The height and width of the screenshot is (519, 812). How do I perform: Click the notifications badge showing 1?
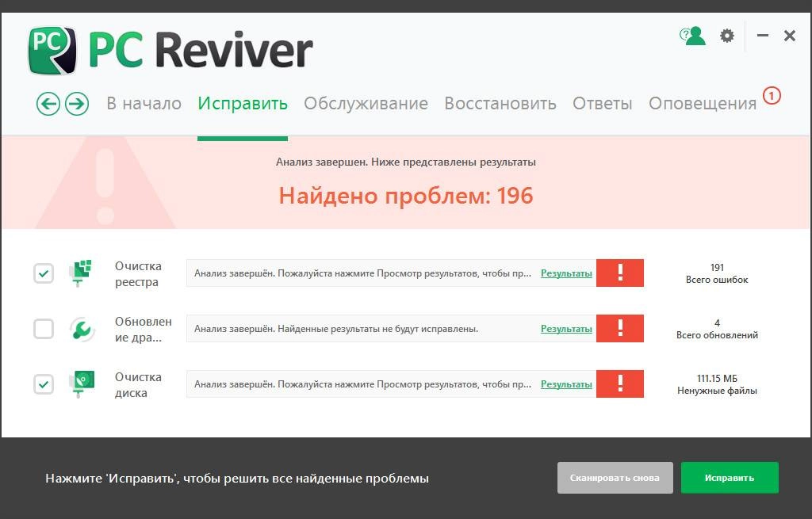(772, 96)
